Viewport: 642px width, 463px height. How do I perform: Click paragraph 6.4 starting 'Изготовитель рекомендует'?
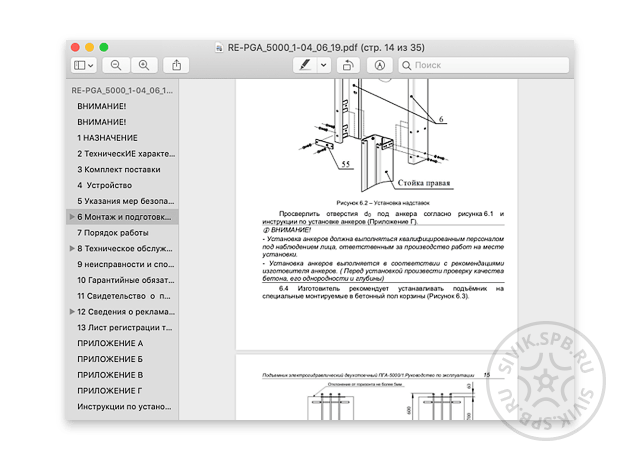pyautogui.click(x=383, y=292)
